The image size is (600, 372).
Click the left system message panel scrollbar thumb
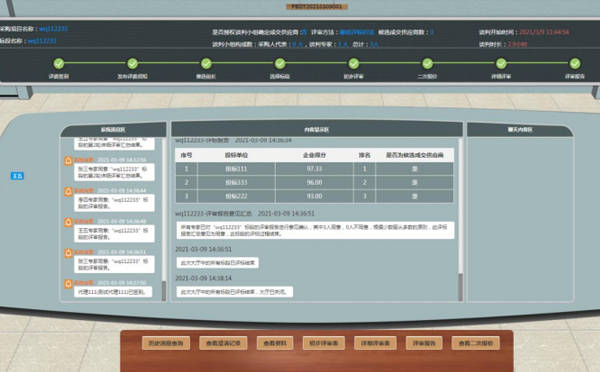(164, 291)
